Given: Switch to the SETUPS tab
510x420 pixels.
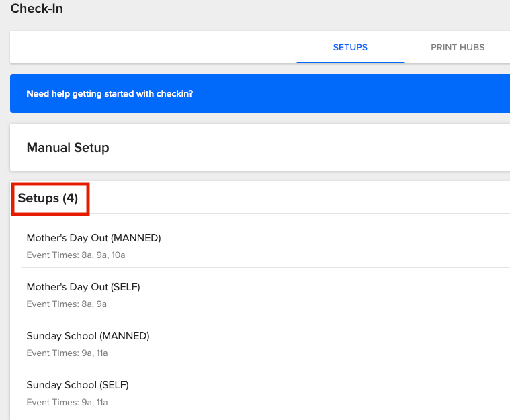Looking at the screenshot, I should (350, 48).
